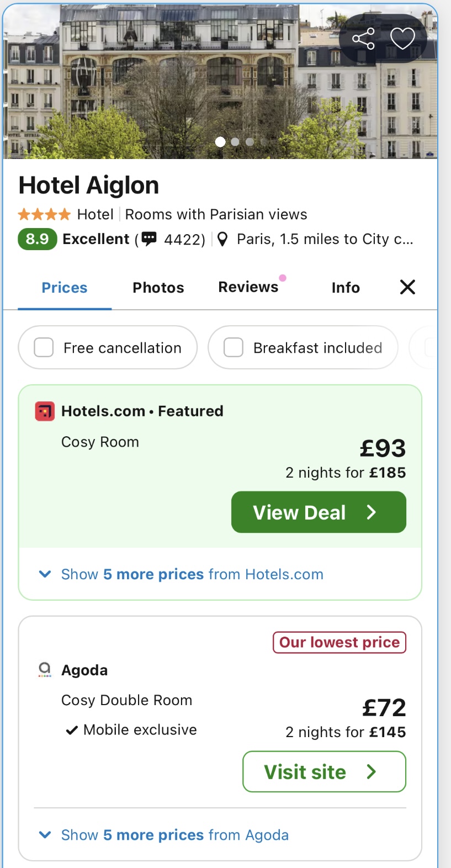Enable the Breakfast included filter
The image size is (451, 868).
pyautogui.click(x=233, y=347)
